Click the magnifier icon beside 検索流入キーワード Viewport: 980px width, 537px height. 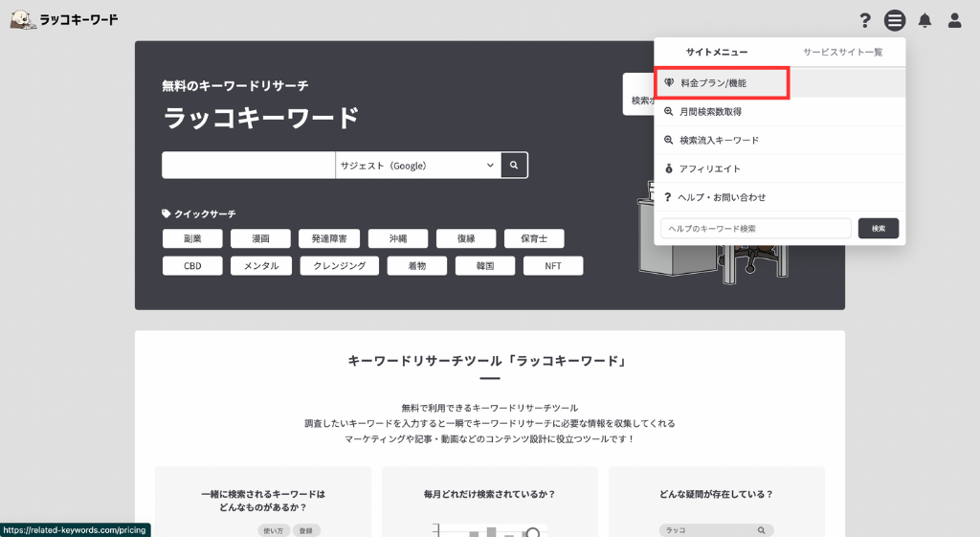(x=668, y=140)
